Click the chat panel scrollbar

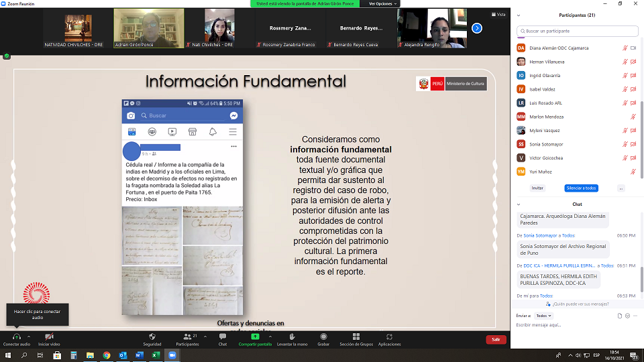pyautogui.click(x=641, y=279)
